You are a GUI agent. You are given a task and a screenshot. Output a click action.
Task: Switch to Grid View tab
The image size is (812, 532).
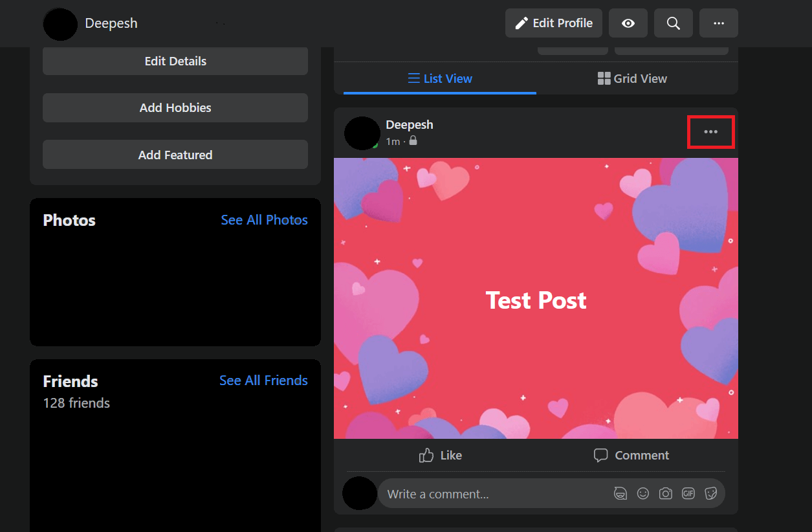[631, 78]
